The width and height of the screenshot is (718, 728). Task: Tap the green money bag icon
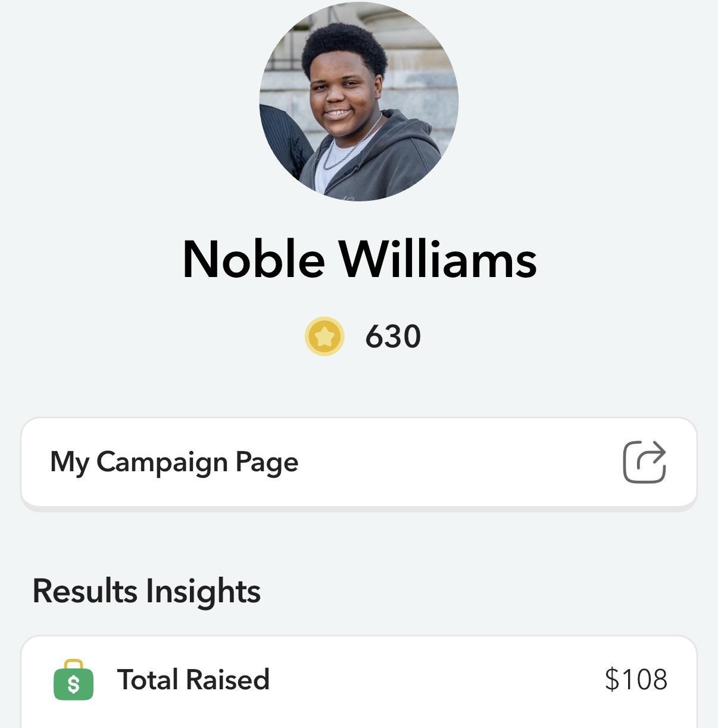pos(73,680)
